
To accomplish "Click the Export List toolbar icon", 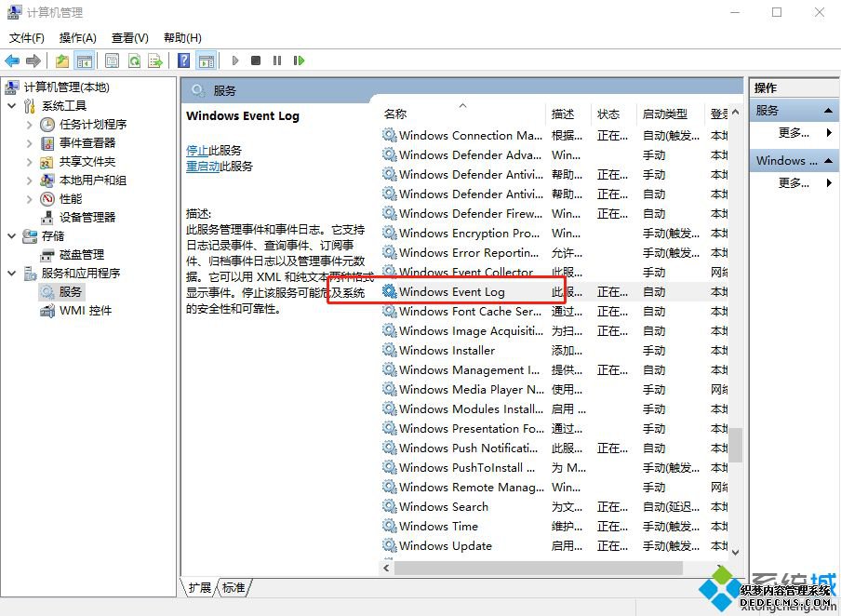I will pos(155,60).
